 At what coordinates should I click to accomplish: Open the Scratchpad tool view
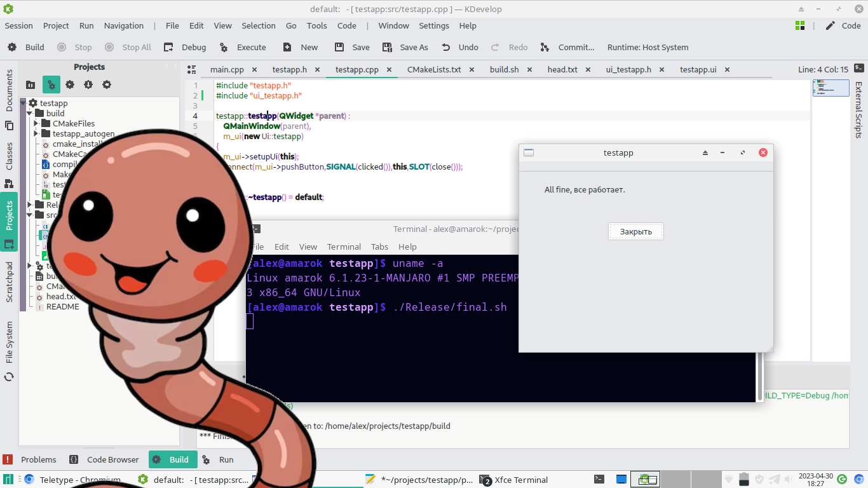[9, 281]
